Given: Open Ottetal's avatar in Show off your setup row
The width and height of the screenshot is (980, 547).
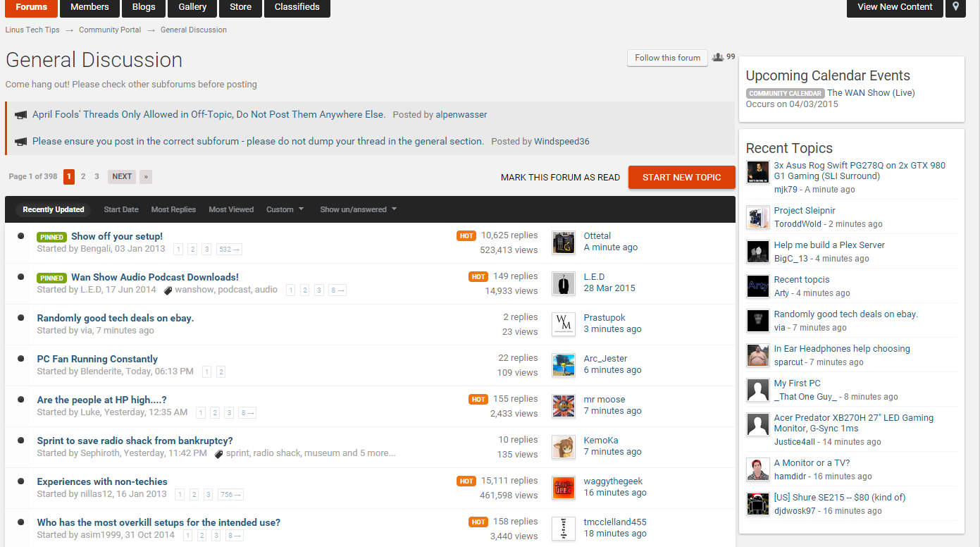Looking at the screenshot, I should tap(564, 242).
